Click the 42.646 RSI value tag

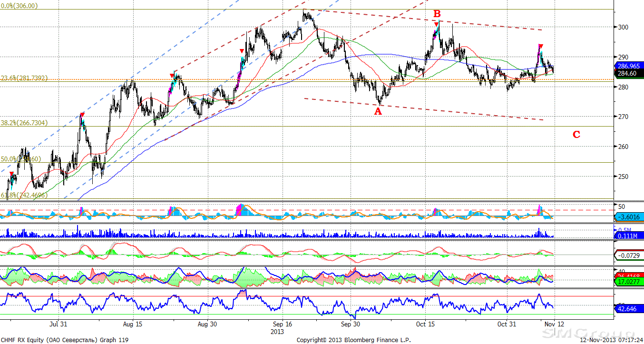tap(628, 308)
